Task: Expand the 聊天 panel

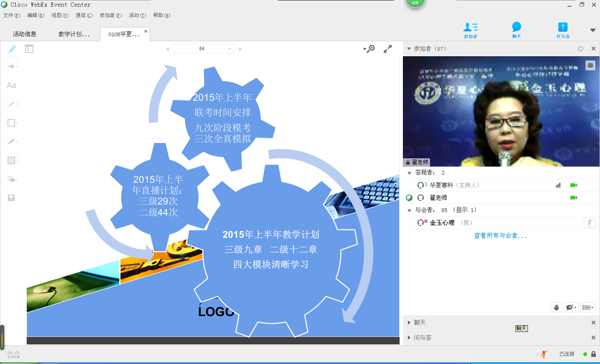Action: 409,323
